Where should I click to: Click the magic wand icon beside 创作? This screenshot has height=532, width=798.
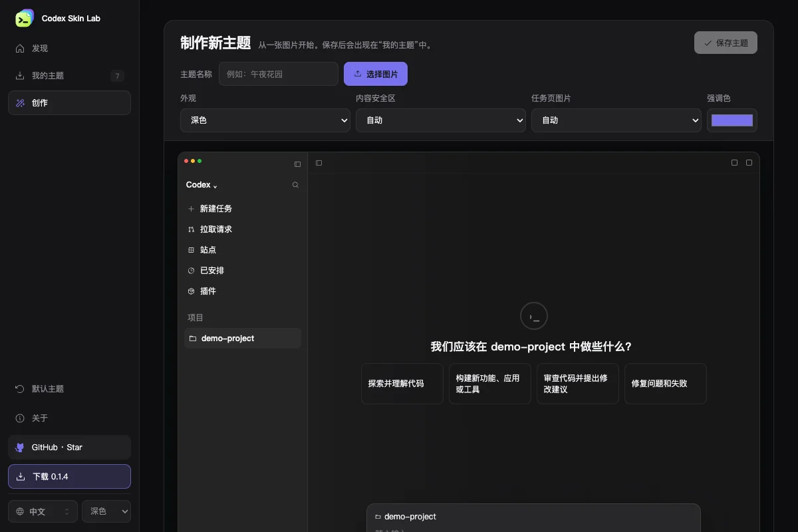20,103
